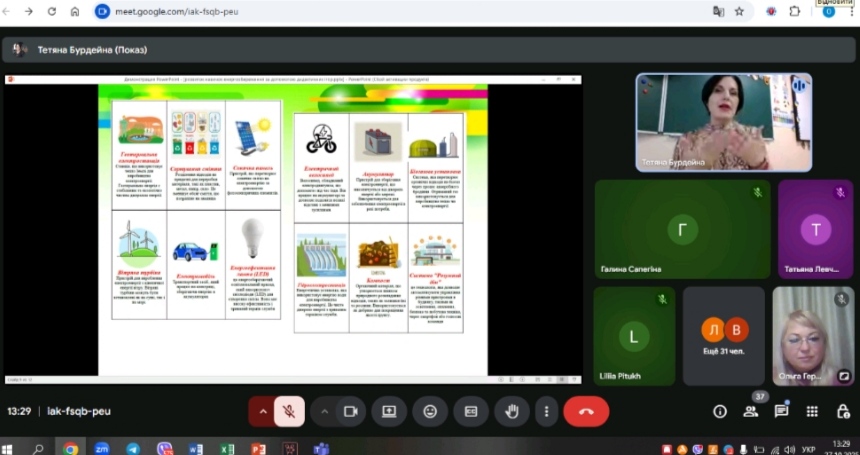Show the participants list panel
This screenshot has width=860, height=455.
[x=750, y=411]
